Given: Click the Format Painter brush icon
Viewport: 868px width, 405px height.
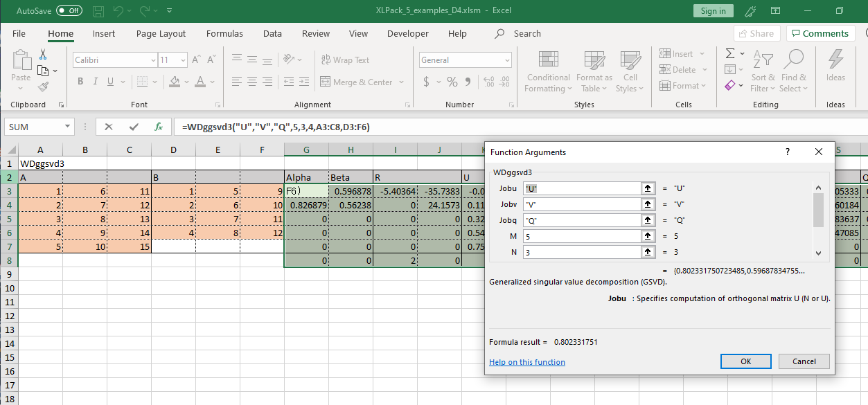Looking at the screenshot, I should 43,87.
